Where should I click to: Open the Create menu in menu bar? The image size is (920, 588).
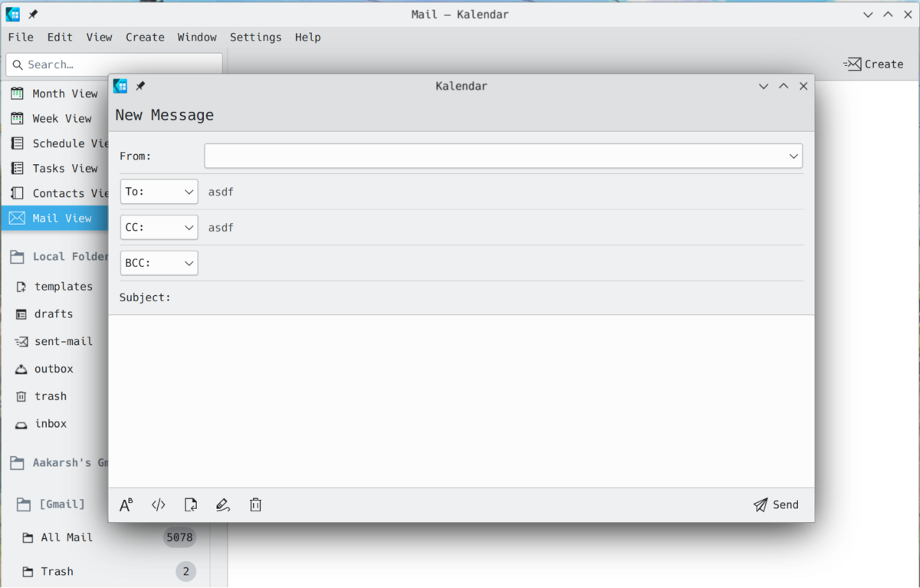pos(145,37)
